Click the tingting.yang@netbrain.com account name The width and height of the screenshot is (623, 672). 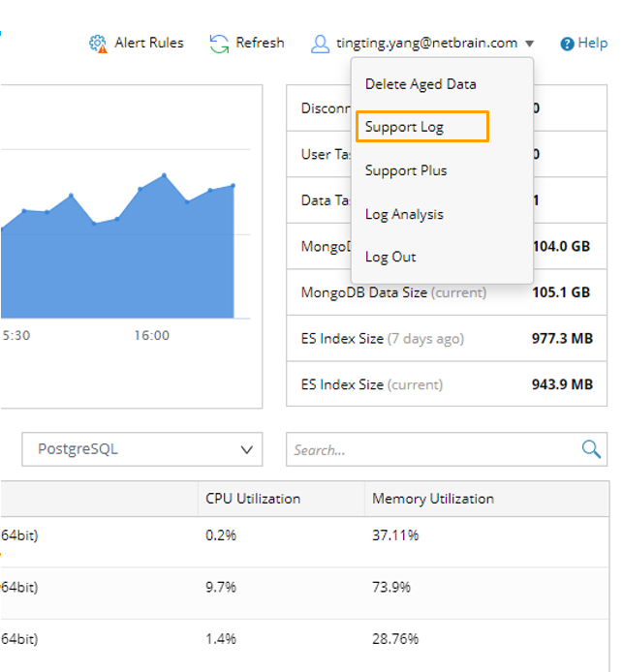coord(426,44)
